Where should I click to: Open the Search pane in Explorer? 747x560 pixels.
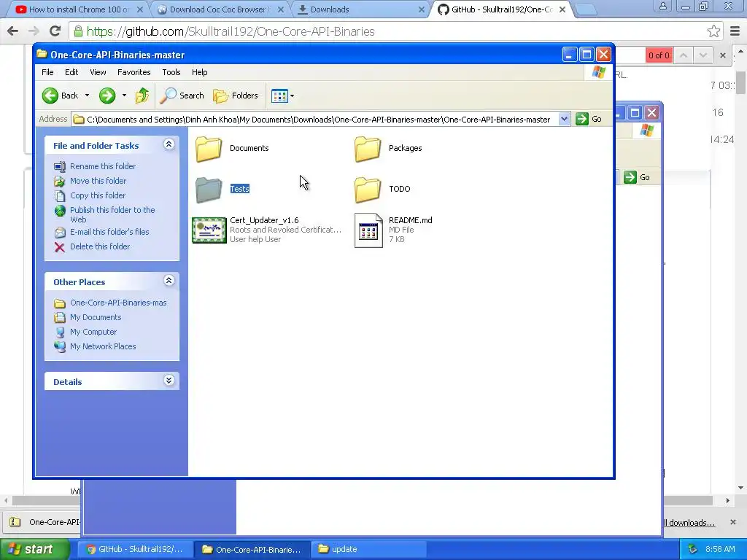[182, 96]
